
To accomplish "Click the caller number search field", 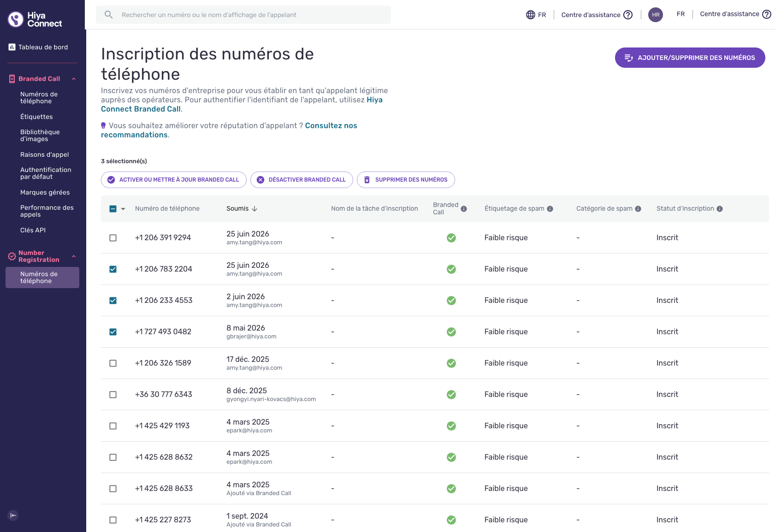I will [x=243, y=15].
